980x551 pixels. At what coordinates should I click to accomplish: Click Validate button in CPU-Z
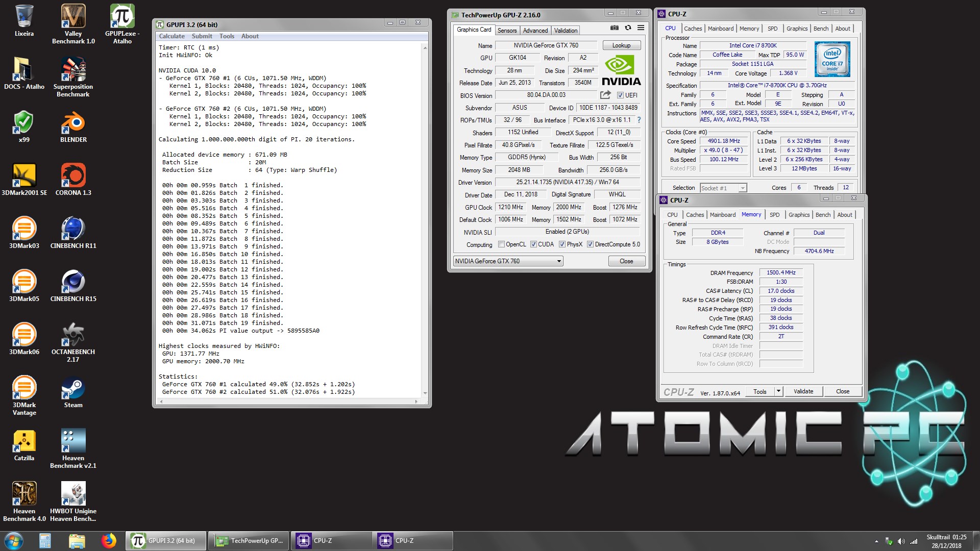[803, 391]
